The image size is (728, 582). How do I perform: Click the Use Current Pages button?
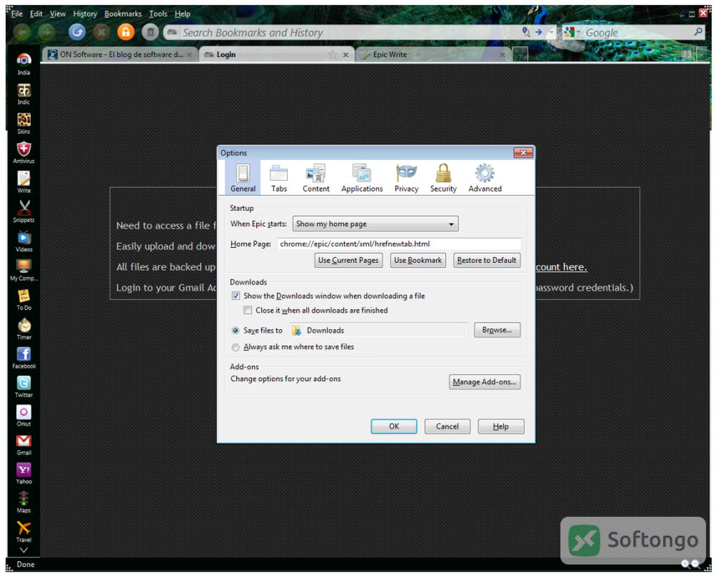(348, 260)
